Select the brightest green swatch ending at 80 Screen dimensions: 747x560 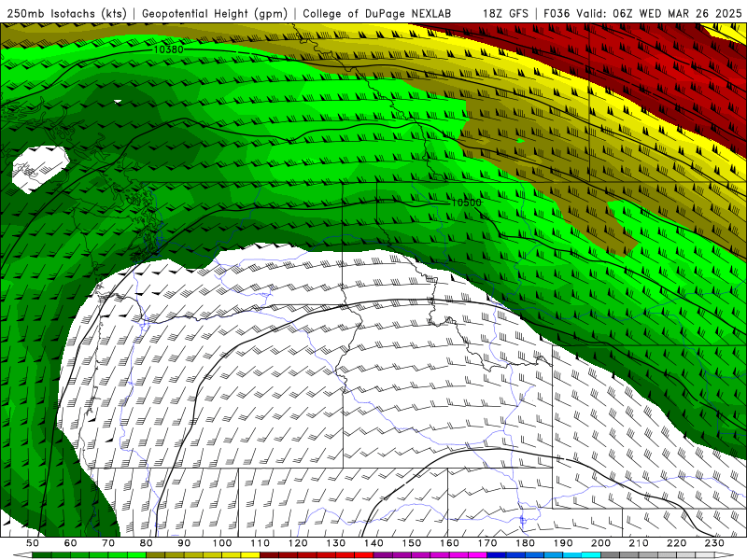coord(136,555)
